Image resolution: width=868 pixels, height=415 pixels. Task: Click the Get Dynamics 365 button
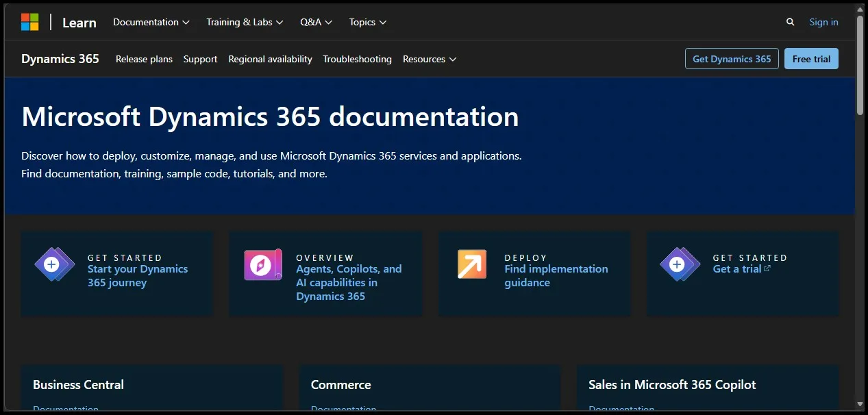click(732, 59)
